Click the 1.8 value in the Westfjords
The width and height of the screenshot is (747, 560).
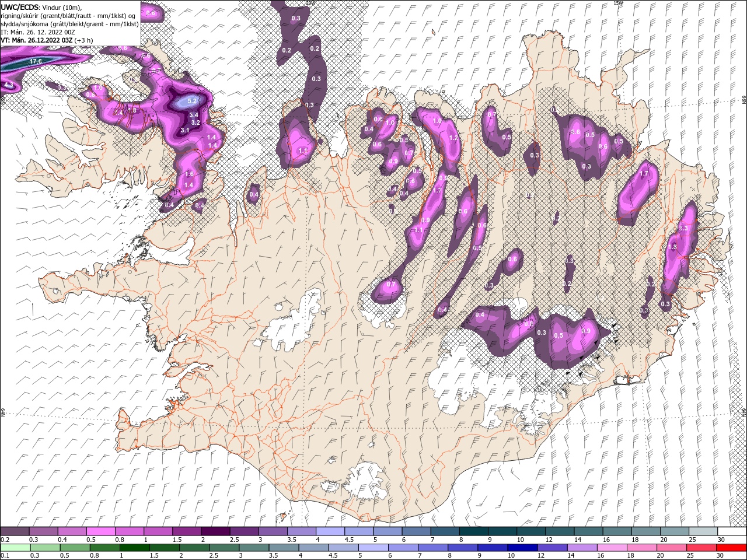coord(132,110)
